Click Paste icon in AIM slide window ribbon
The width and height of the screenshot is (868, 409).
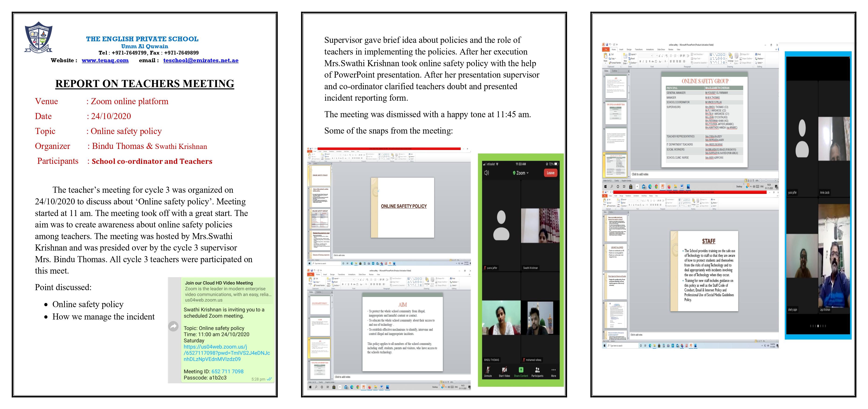click(310, 280)
